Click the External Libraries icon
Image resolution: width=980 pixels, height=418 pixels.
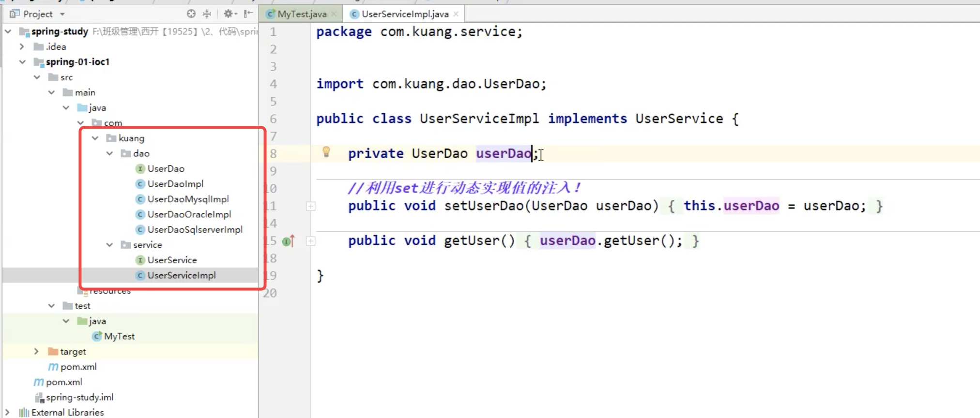pyautogui.click(x=24, y=412)
